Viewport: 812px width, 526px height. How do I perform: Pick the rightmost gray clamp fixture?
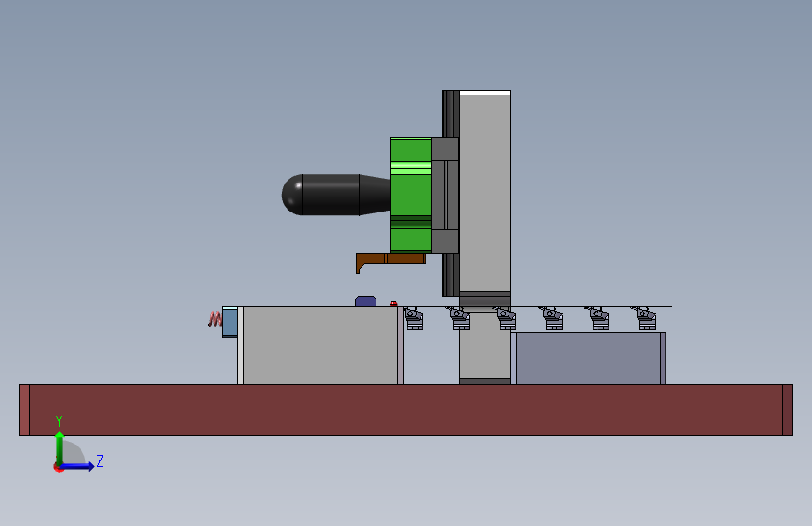[x=645, y=318]
